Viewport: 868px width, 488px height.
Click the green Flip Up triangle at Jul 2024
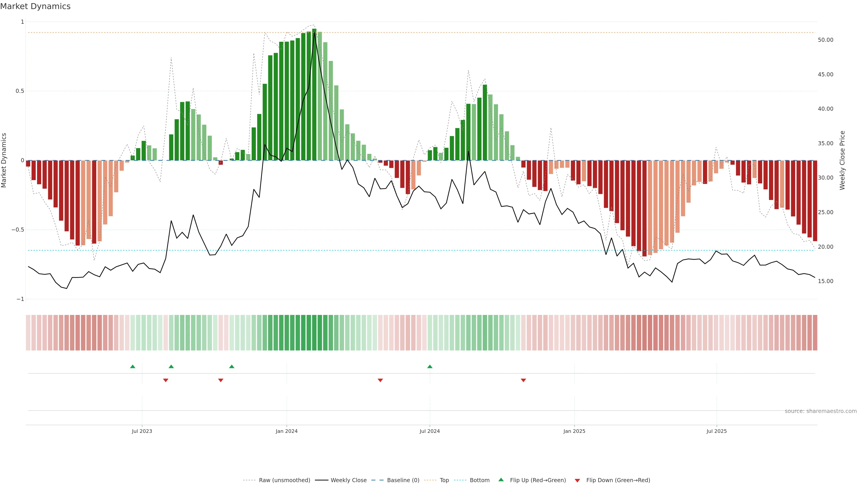(x=430, y=366)
